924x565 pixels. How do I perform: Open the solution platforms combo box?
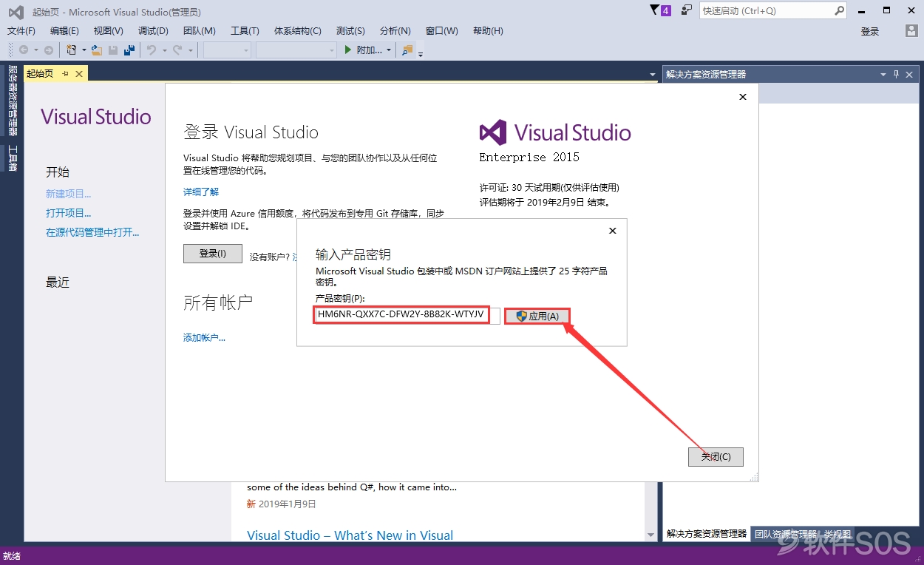pos(296,50)
